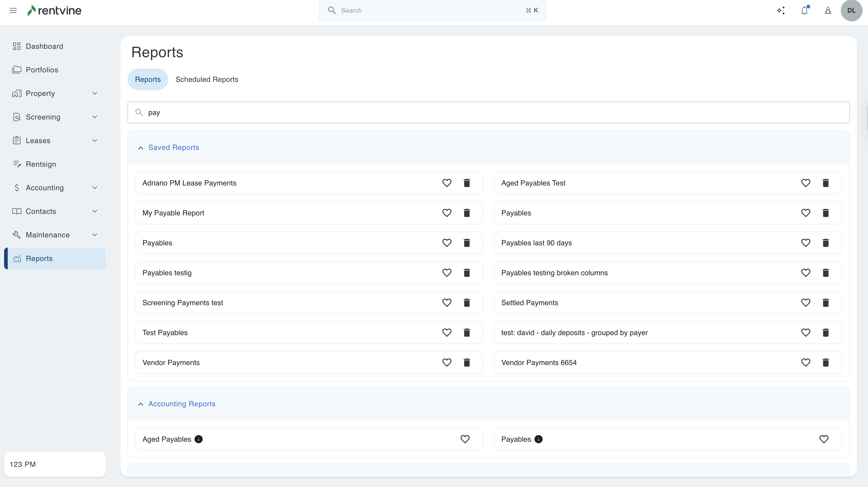Show info for Aged Payables report
This screenshot has height=487, width=868.
pos(199,439)
